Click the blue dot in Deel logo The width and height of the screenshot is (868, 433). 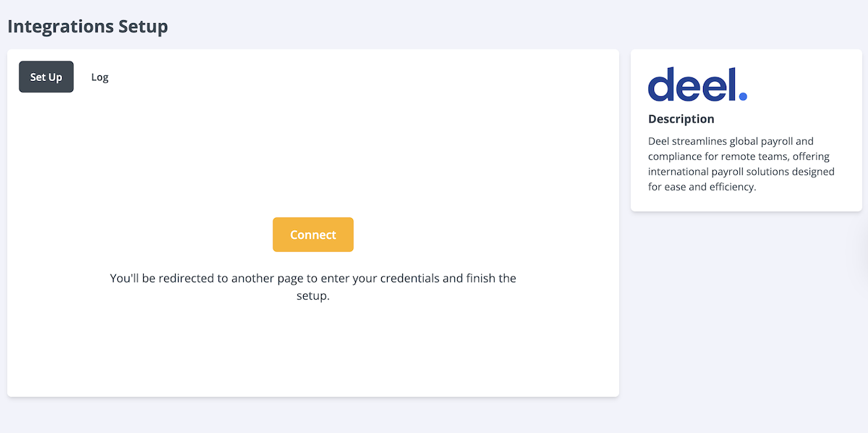(x=743, y=96)
